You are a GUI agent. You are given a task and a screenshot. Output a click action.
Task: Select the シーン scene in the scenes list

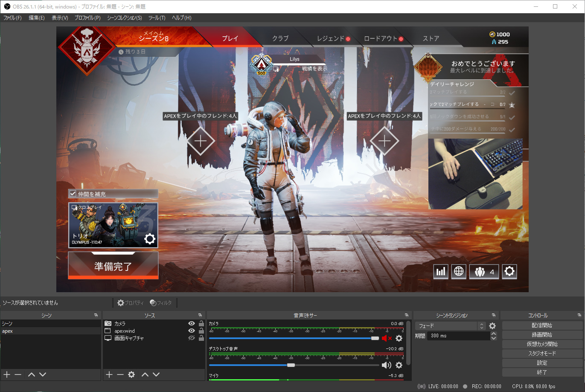tap(50, 324)
